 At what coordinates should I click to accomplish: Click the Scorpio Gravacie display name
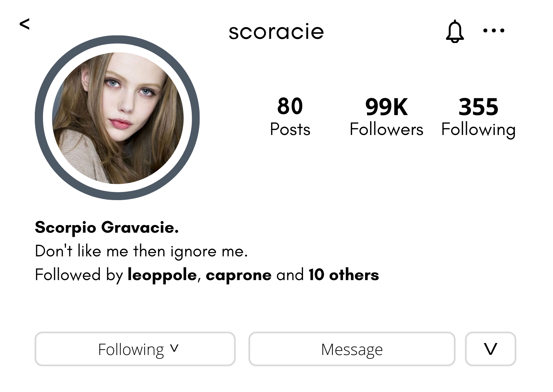107,227
